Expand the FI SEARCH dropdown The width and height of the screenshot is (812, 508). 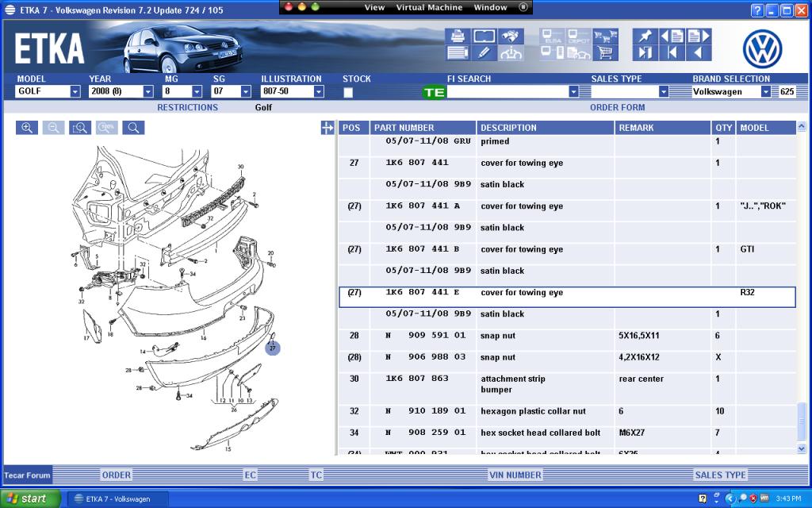pyautogui.click(x=573, y=92)
